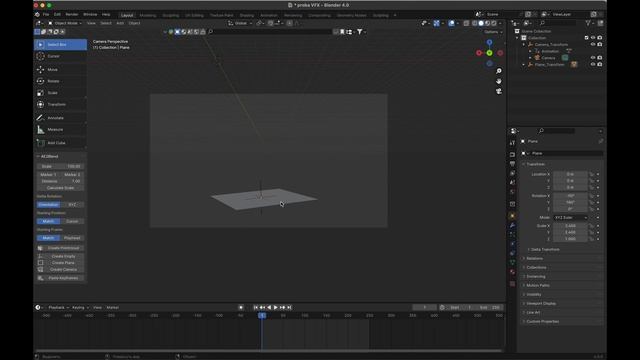Select Playhead under Starting Frame
The image size is (640, 360).
pos(72,238)
